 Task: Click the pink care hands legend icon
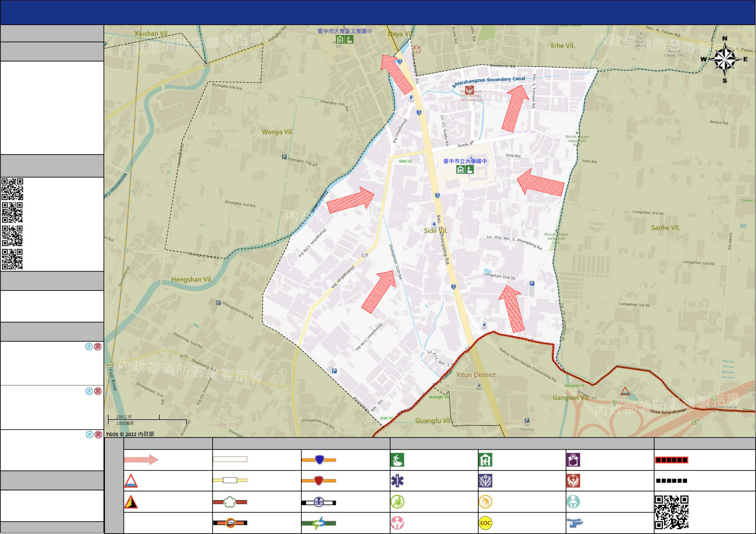pos(397,523)
